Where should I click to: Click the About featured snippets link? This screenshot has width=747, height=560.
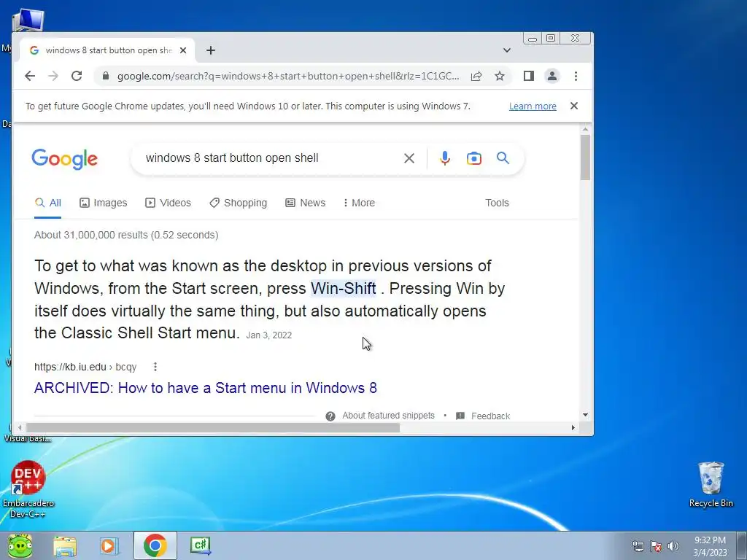tap(388, 416)
